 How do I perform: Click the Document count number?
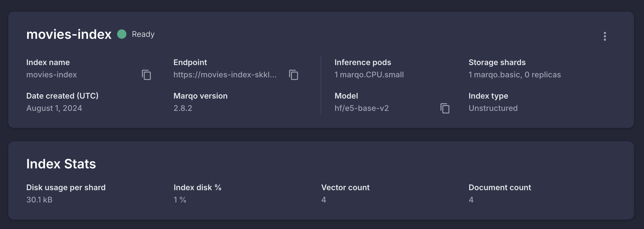point(471,200)
